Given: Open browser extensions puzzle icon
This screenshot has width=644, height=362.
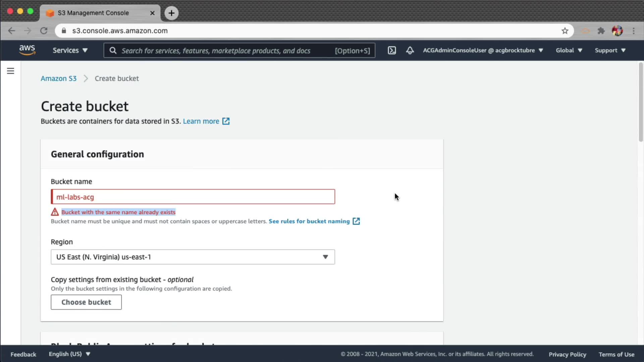Looking at the screenshot, I should [601, 31].
